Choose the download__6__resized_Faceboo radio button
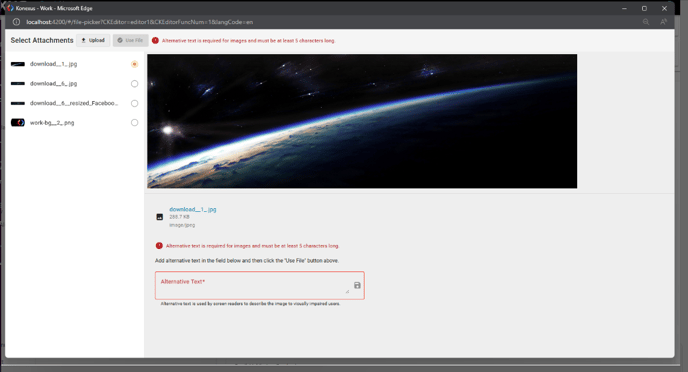 134,104
